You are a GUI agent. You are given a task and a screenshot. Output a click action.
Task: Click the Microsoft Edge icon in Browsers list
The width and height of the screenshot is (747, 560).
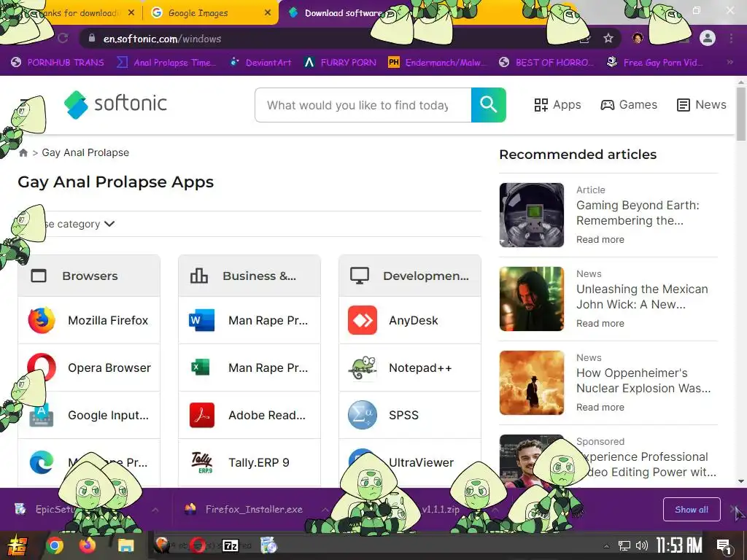click(42, 462)
